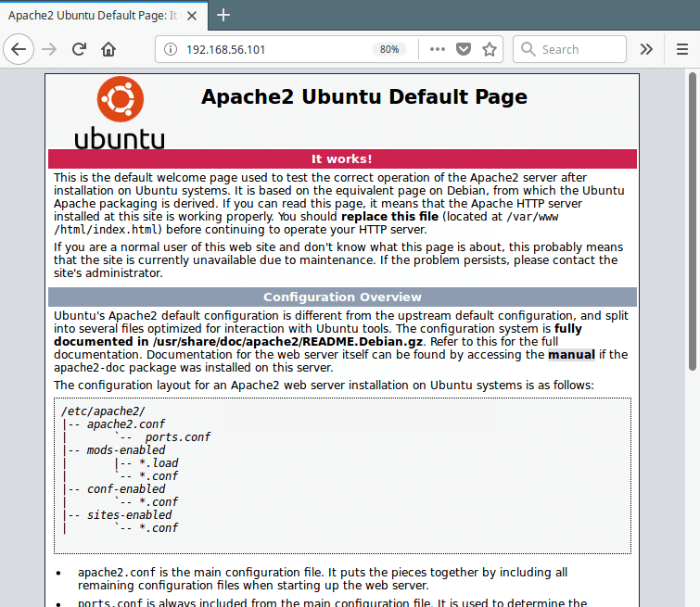Reload the current page
Screen dimensions: 700x607
tap(80, 49)
